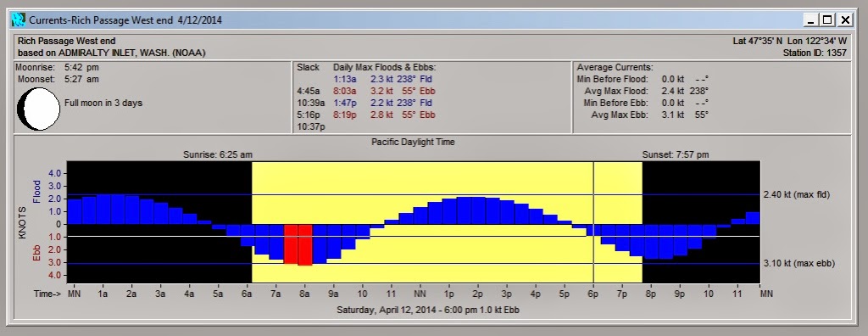Close the Currents-Rich Passage window
The image size is (868, 336).
tap(845, 20)
